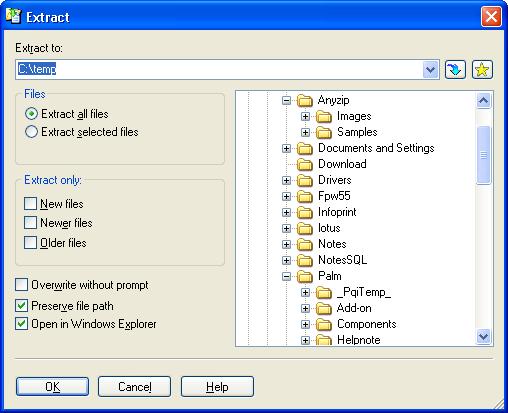The width and height of the screenshot is (508, 413).
Task: Collapse the Palm folder tree node
Action: [286, 276]
